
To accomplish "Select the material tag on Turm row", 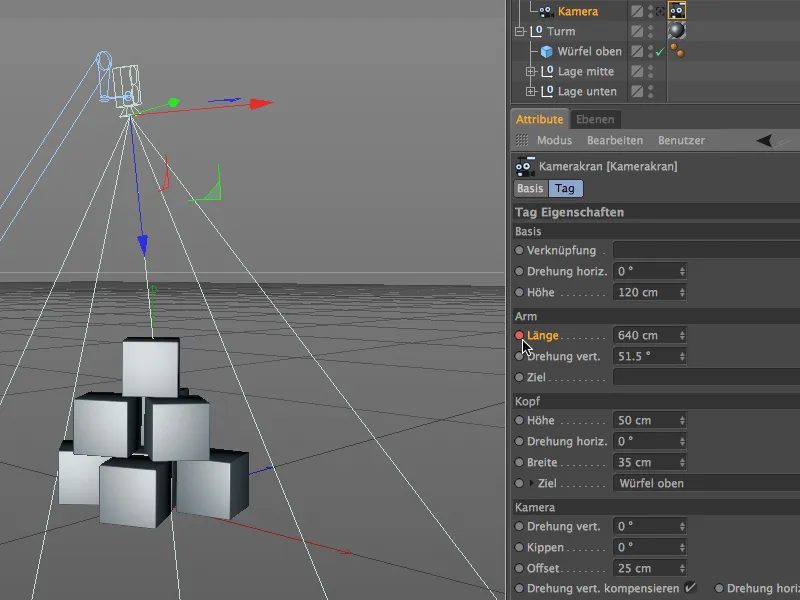I will pos(677,31).
